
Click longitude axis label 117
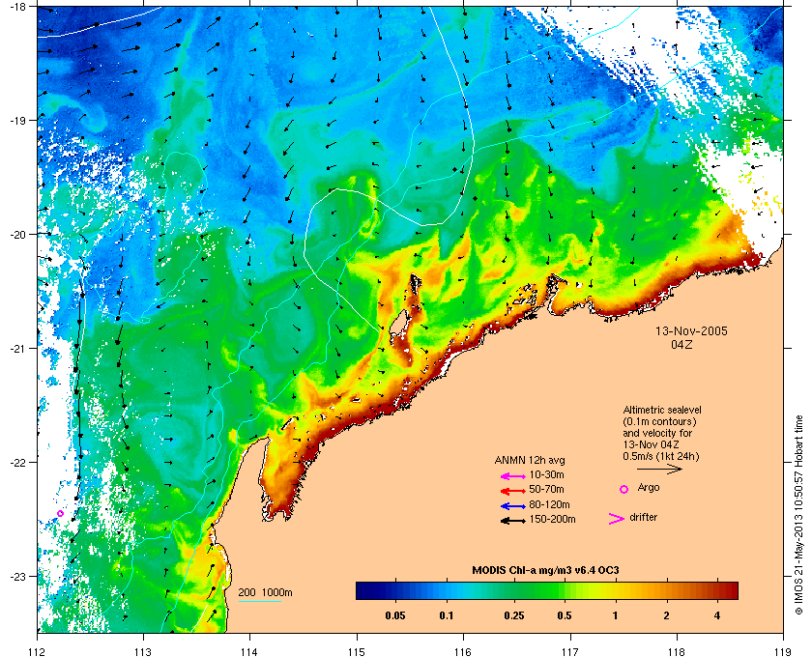point(569,651)
